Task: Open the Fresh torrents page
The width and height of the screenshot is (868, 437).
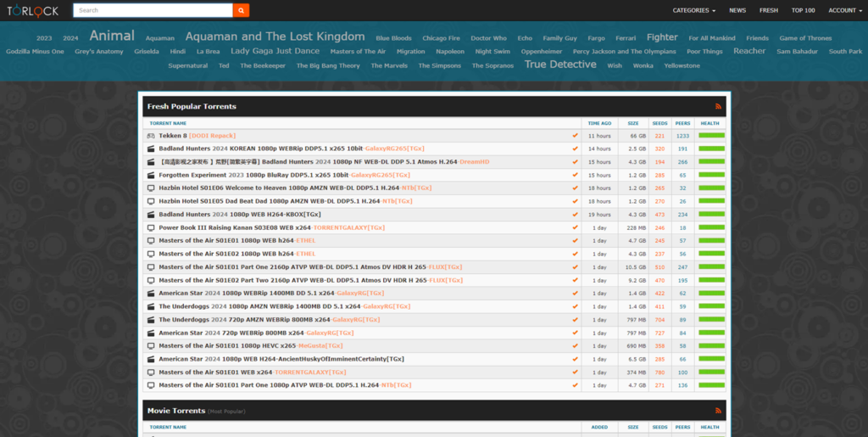Action: [768, 10]
